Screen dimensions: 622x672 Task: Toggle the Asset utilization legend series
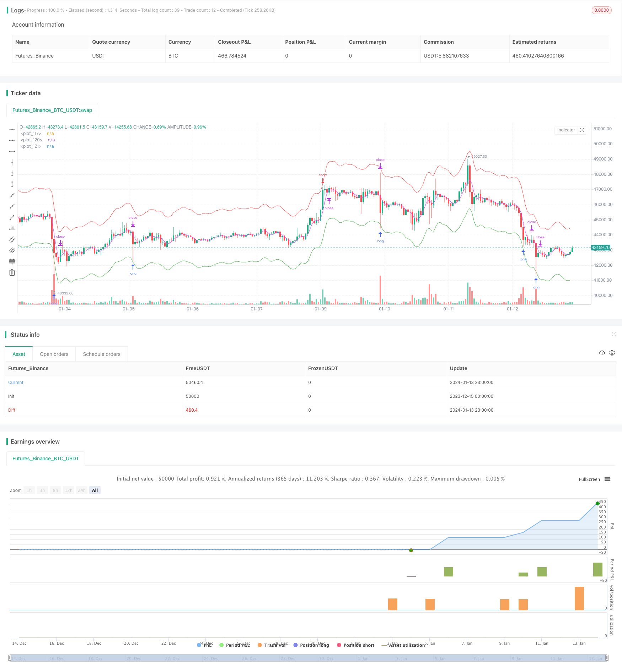click(403, 645)
